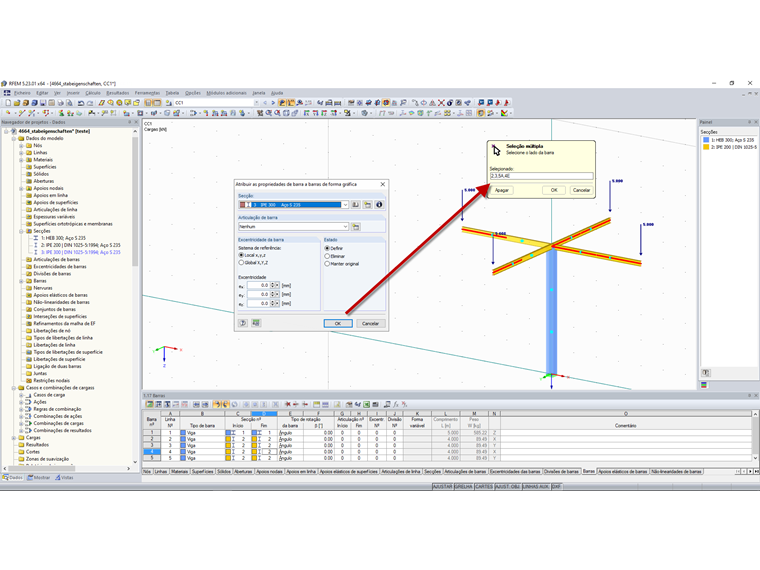Click the units settings icon in dialog
The image size is (760, 570).
tap(256, 323)
